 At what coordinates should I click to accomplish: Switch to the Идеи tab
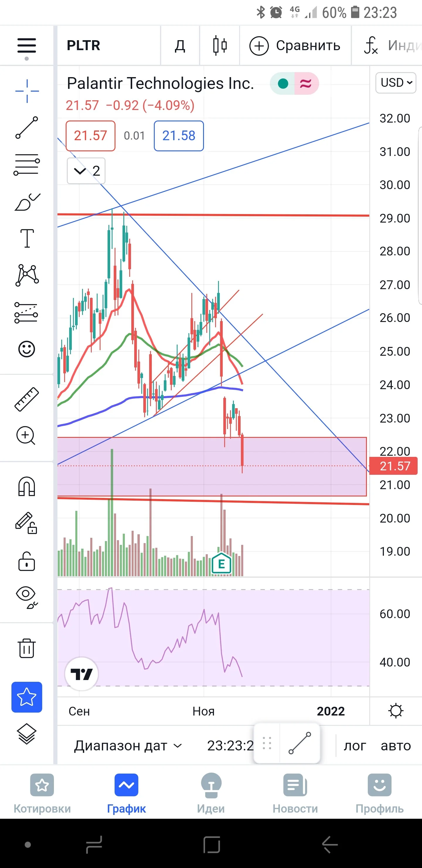[x=211, y=794]
